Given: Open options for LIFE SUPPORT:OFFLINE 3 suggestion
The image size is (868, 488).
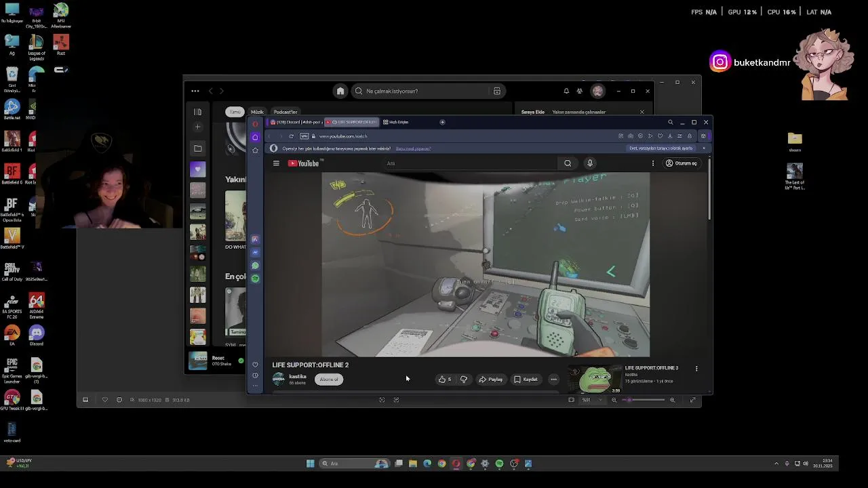Looking at the screenshot, I should [x=696, y=369].
